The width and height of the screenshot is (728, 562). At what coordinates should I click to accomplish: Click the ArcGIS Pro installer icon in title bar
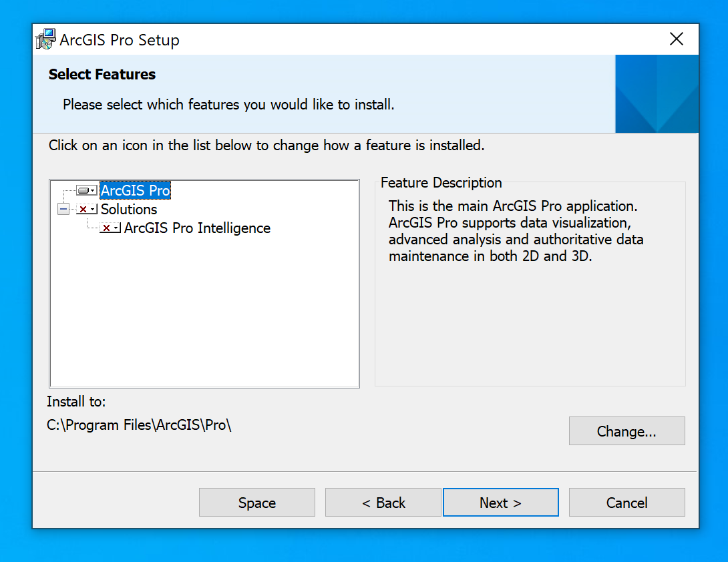point(45,39)
